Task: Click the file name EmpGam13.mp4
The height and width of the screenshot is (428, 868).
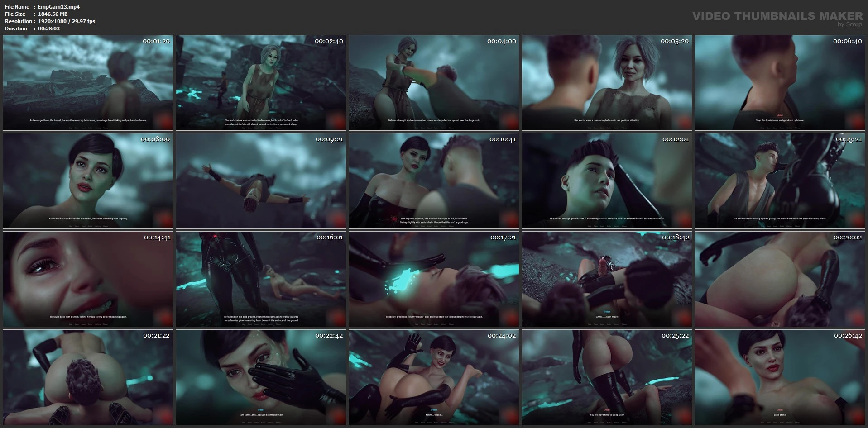Action: [x=59, y=7]
